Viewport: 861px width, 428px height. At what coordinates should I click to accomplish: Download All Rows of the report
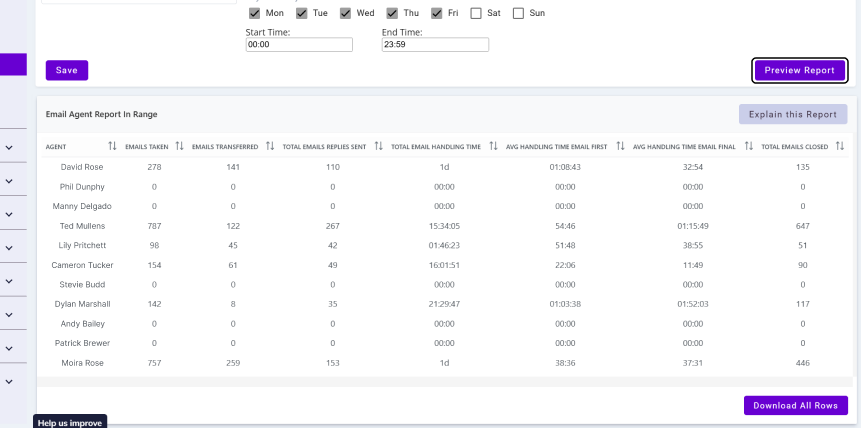pos(795,405)
